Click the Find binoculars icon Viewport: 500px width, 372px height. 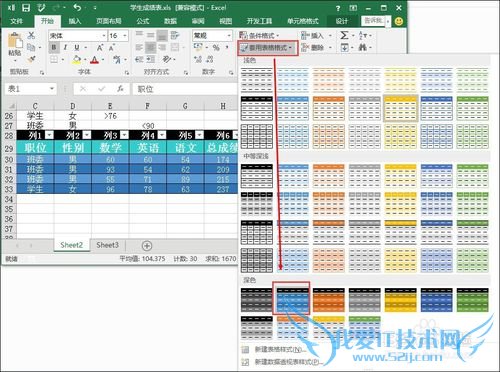pos(363,48)
